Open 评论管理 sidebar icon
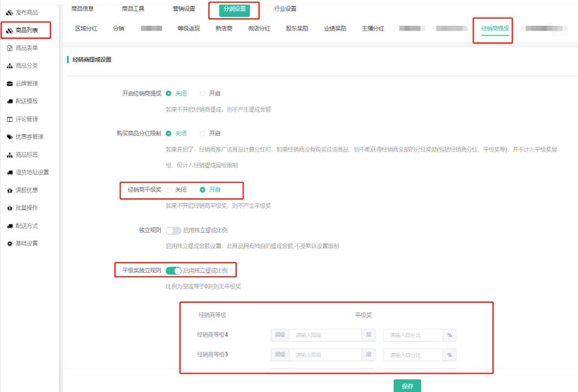The height and width of the screenshot is (392, 578). [x=9, y=119]
